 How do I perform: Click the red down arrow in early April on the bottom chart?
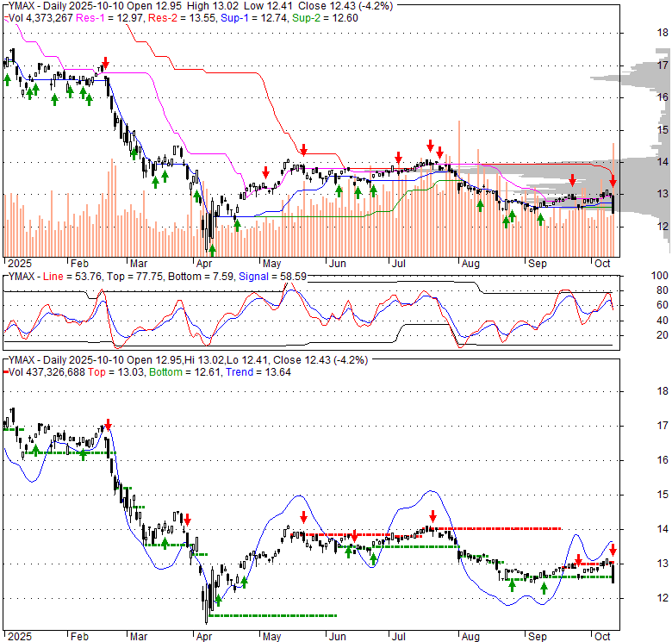coord(187,519)
